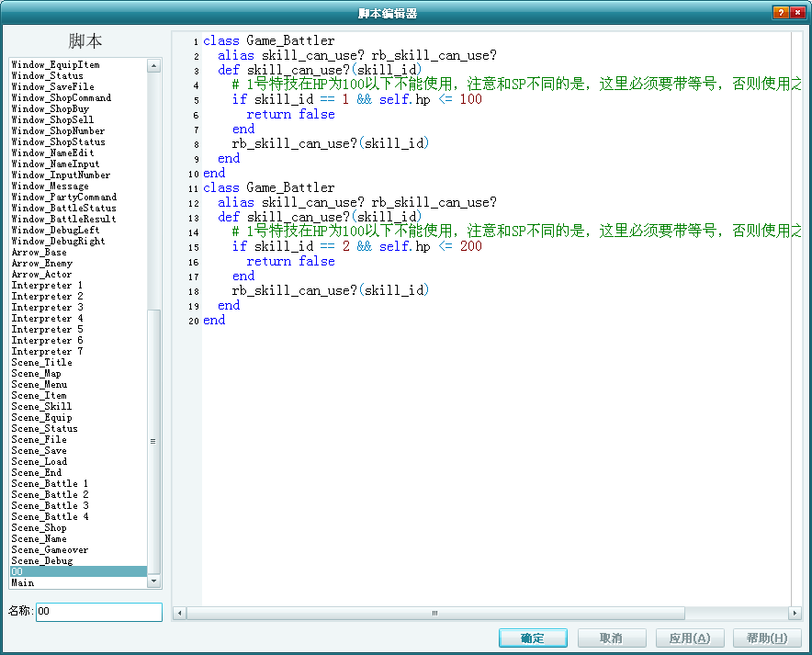
Task: Cancel editing with the 取消 button
Action: tap(612, 638)
